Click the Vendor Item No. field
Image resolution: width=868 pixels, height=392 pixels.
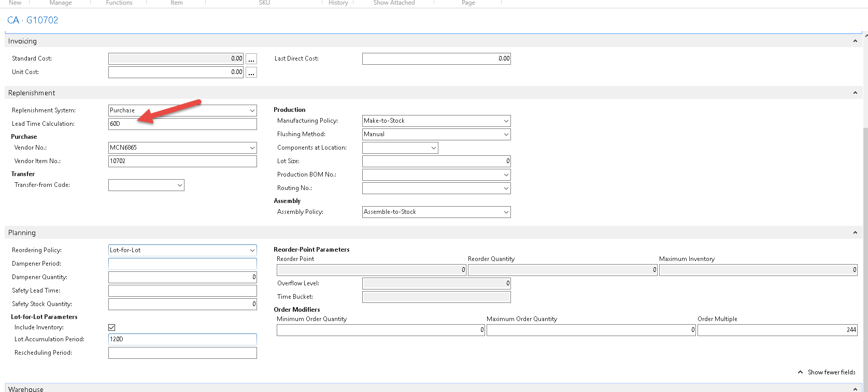pos(182,161)
